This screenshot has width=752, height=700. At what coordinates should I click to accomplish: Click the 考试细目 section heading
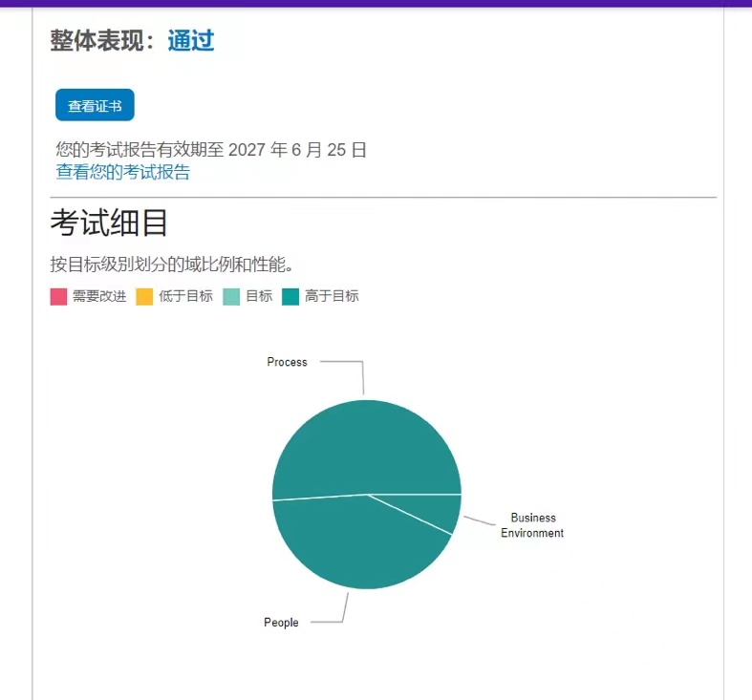pyautogui.click(x=109, y=223)
